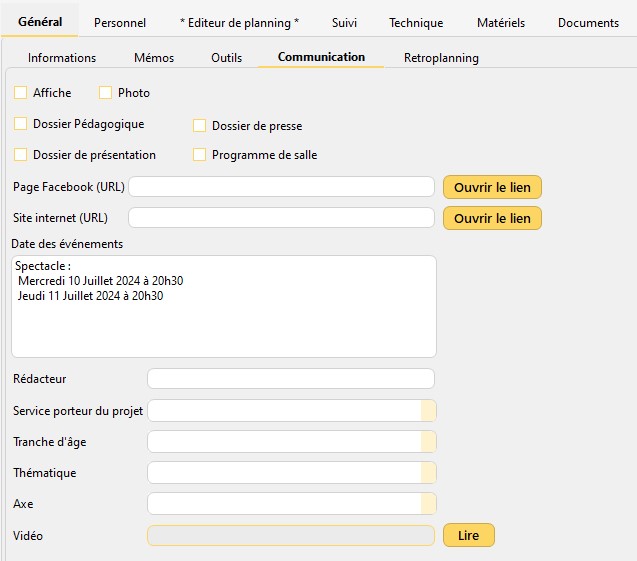
Task: Enable the Dossier de présentation checkbox
Action: (x=21, y=155)
